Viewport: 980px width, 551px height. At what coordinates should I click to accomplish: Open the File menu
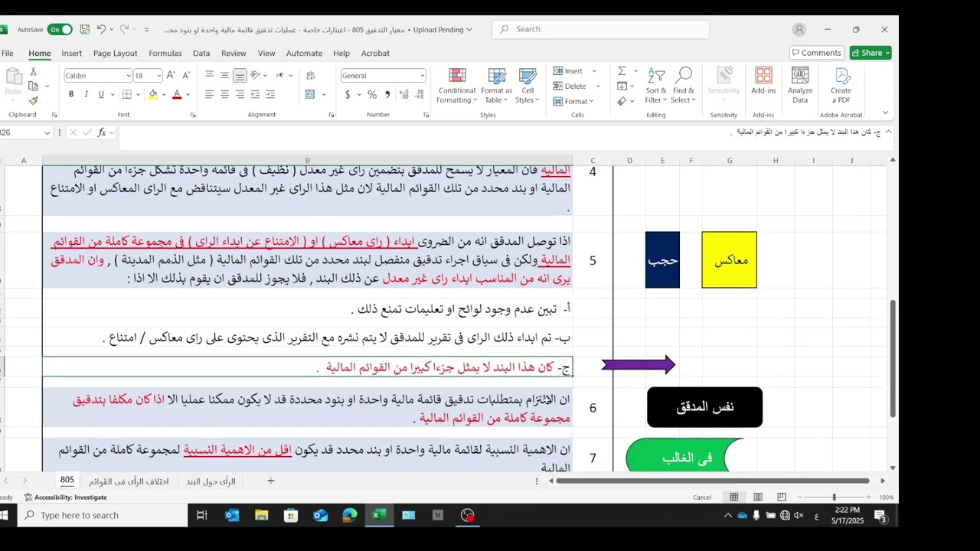point(8,53)
